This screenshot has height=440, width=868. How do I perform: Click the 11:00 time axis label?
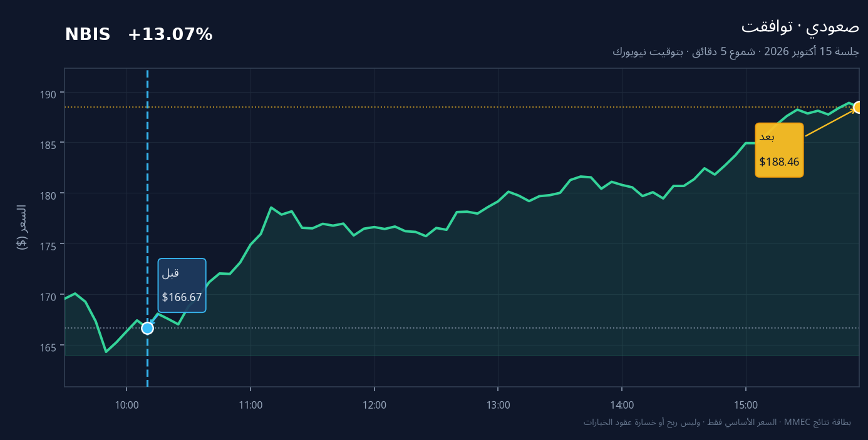[x=251, y=406]
